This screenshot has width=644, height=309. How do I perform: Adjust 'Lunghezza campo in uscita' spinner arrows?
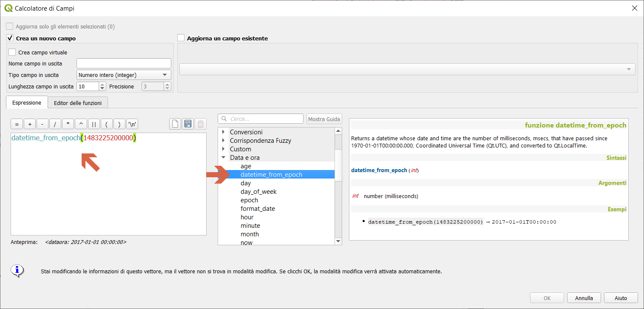[102, 86]
